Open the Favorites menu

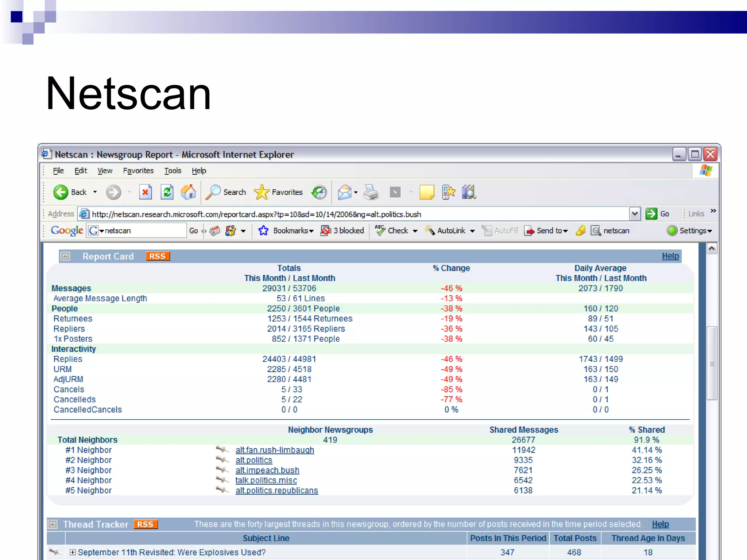(x=138, y=171)
